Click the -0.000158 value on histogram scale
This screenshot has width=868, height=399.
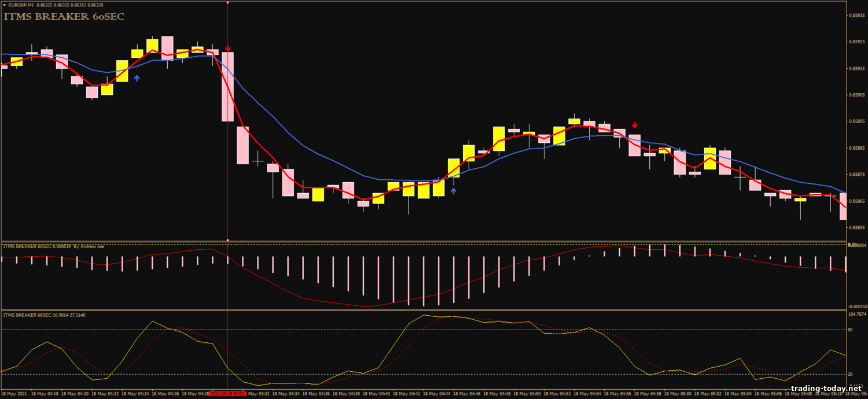coord(856,306)
